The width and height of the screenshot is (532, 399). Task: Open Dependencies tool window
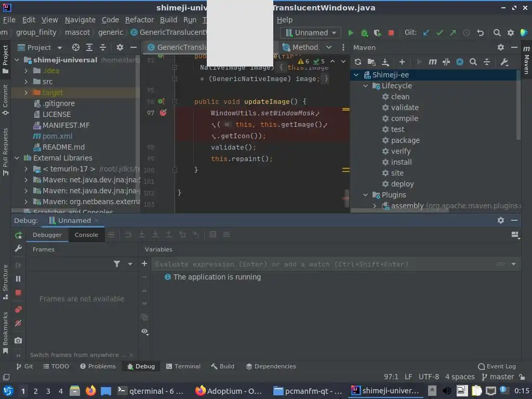(271, 366)
